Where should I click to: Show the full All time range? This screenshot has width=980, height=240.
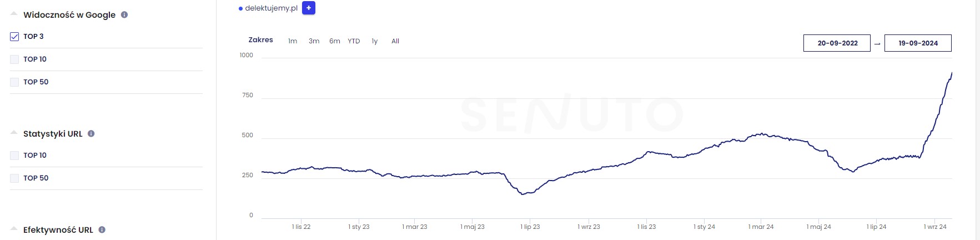point(395,41)
